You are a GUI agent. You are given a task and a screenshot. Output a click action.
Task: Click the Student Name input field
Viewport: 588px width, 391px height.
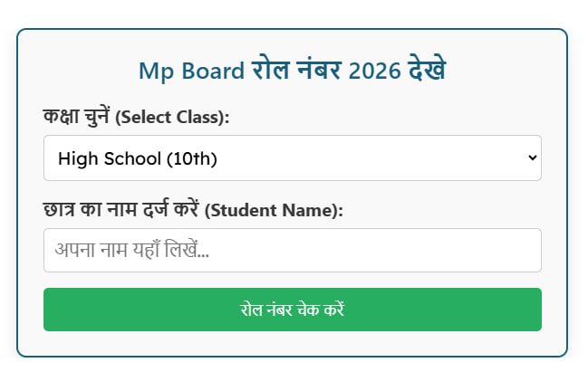[x=292, y=250]
